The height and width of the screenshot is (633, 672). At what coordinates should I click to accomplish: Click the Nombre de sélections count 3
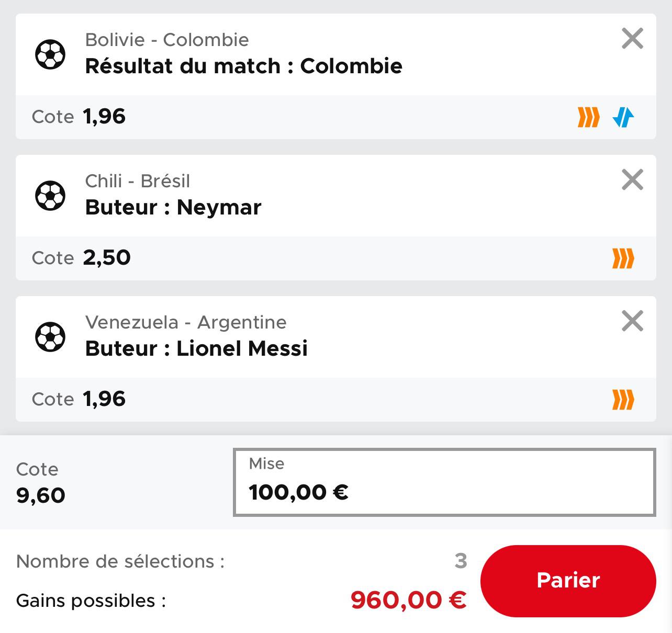point(461,561)
